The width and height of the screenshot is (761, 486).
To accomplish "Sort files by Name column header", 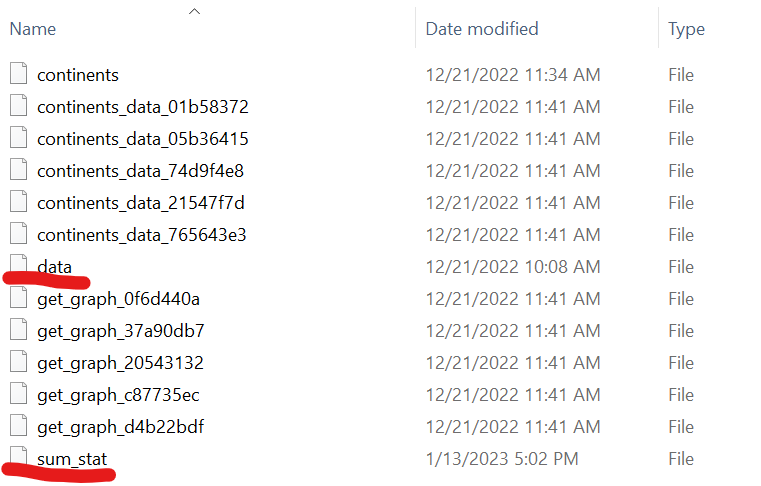I will [x=33, y=30].
